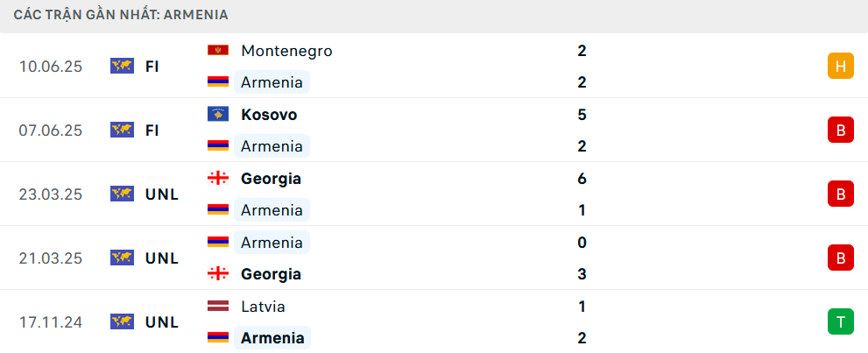The image size is (868, 353).
Task: Click the UNL label for 23.03.25
Action: 162,194
